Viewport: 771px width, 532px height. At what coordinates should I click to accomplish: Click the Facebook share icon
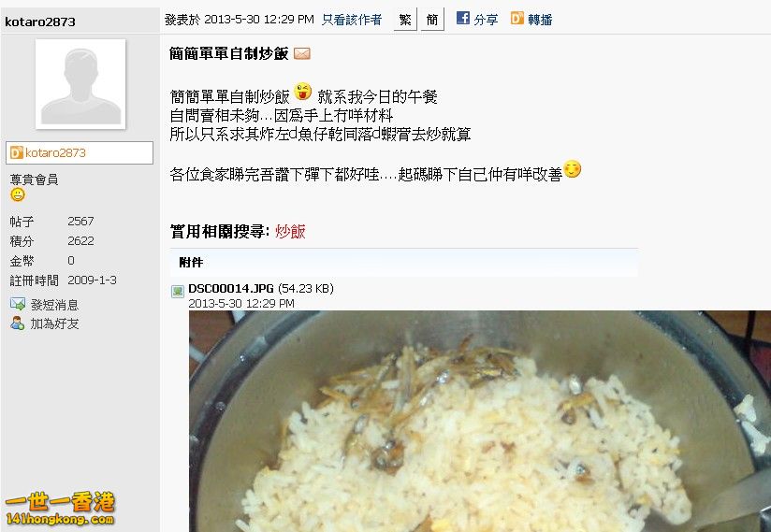click(x=463, y=18)
